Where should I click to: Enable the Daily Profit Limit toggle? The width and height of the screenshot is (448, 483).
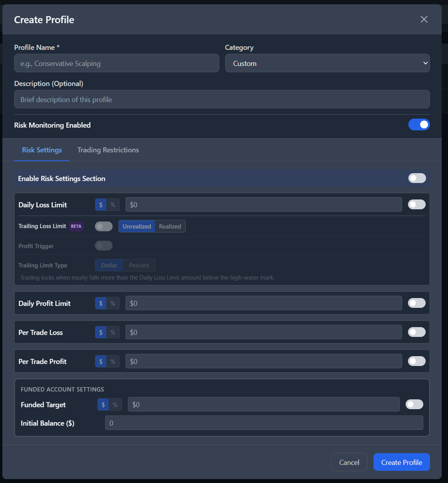[417, 303]
